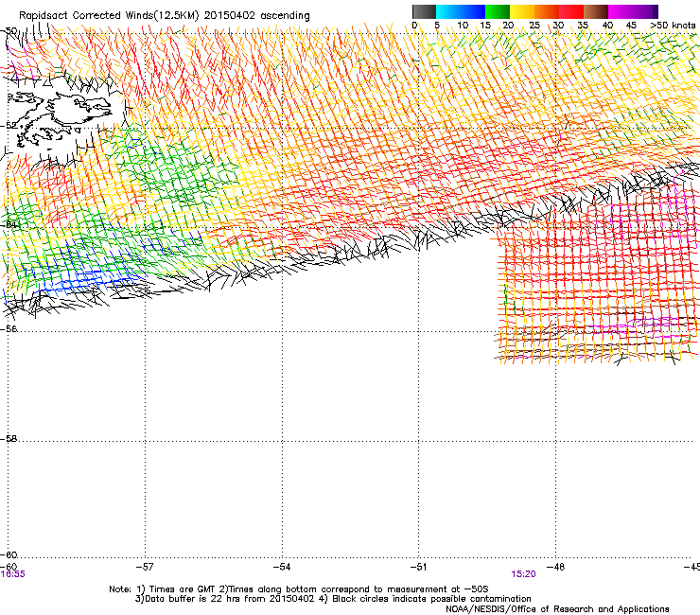Click the note 'Black circles indicate possible contamination'
The width and height of the screenshot is (700, 615).
426,599
